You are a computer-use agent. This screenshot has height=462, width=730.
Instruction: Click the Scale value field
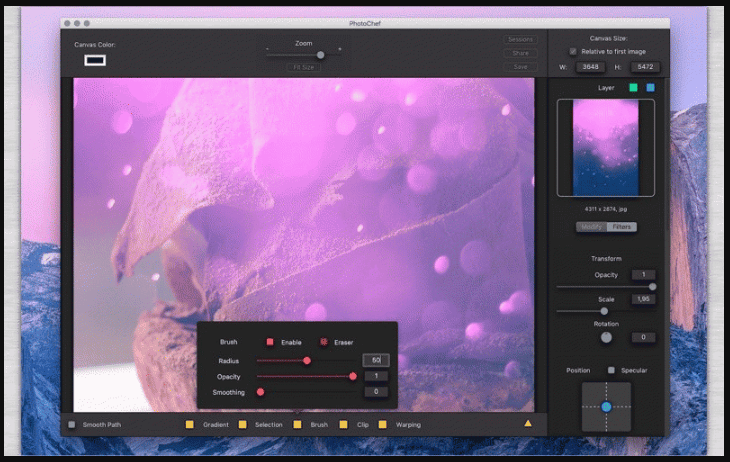(x=643, y=299)
